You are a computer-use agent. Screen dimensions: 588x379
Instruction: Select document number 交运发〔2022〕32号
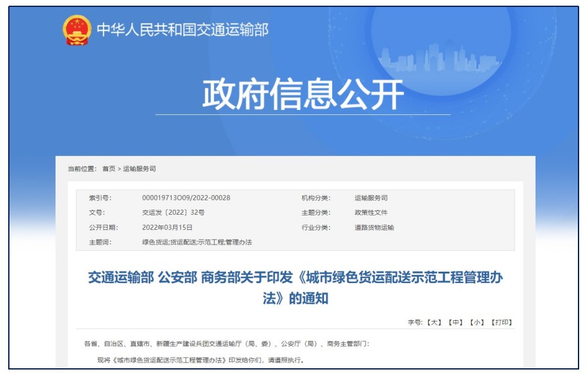pyautogui.click(x=173, y=212)
